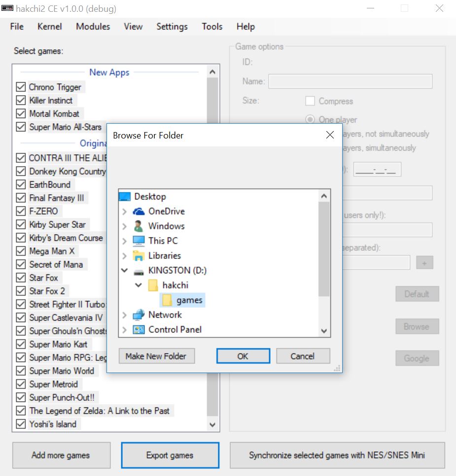
Task: Expand the Libraries node
Action: (124, 256)
